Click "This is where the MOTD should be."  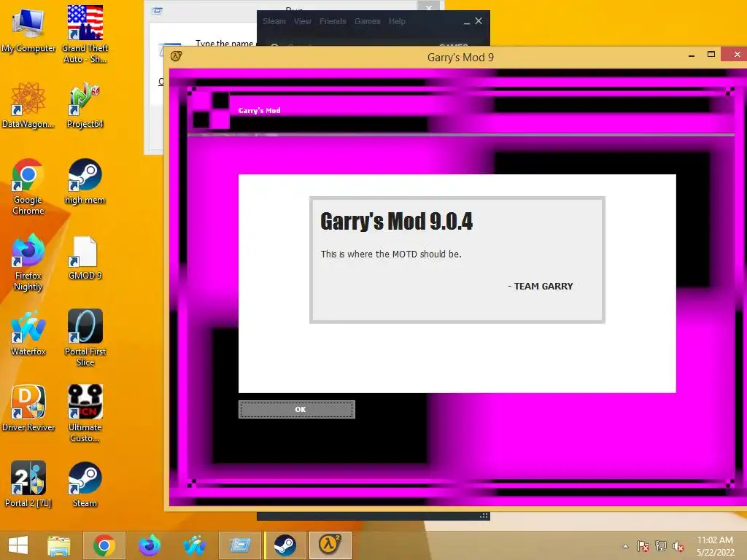(x=391, y=254)
